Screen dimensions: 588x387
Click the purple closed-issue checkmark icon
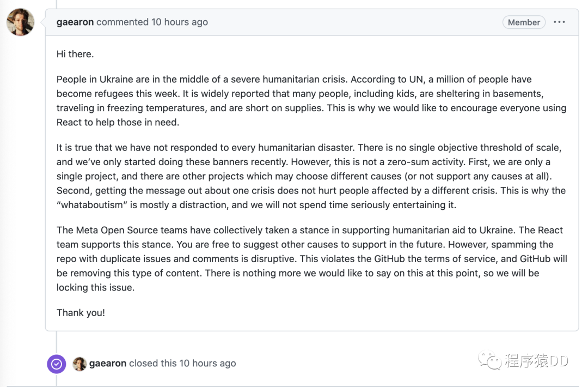point(57,364)
